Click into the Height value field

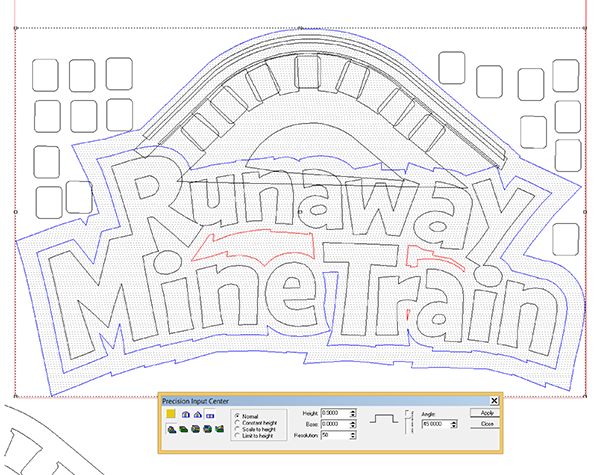[335, 413]
